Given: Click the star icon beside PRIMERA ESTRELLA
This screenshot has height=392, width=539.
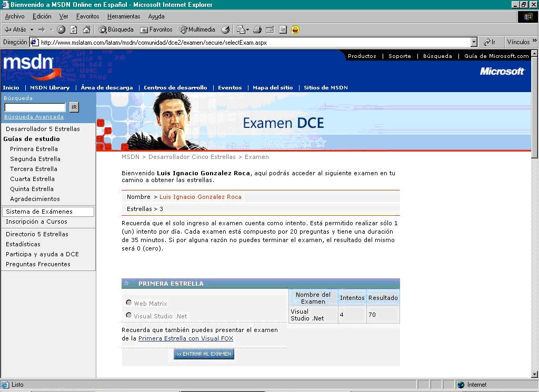Looking at the screenshot, I should pyautogui.click(x=126, y=283).
